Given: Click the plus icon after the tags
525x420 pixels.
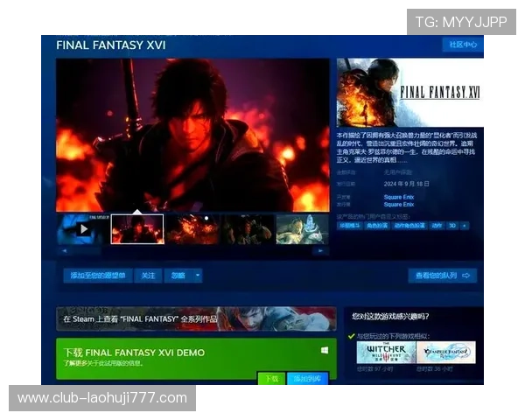Looking at the screenshot, I should 465,225.
